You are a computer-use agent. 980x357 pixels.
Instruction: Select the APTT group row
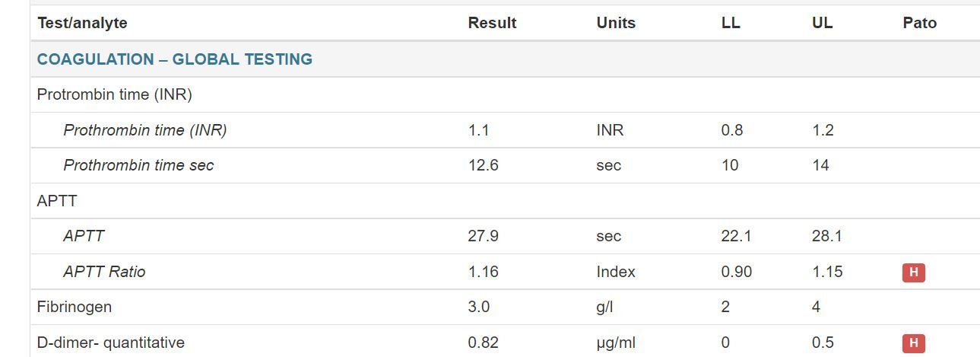(x=57, y=201)
